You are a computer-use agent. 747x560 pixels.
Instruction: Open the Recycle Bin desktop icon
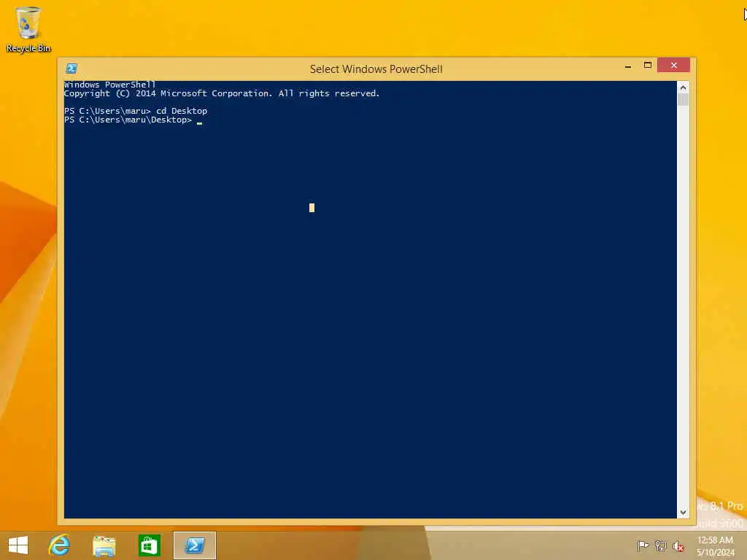click(28, 29)
